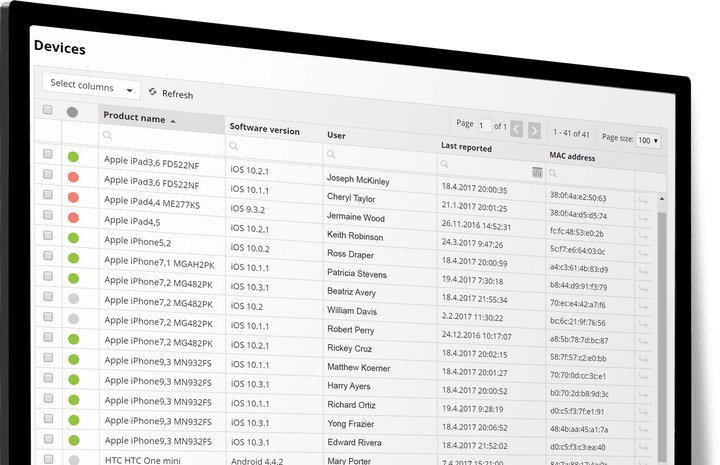Click the Product name filter search field

coord(161,138)
